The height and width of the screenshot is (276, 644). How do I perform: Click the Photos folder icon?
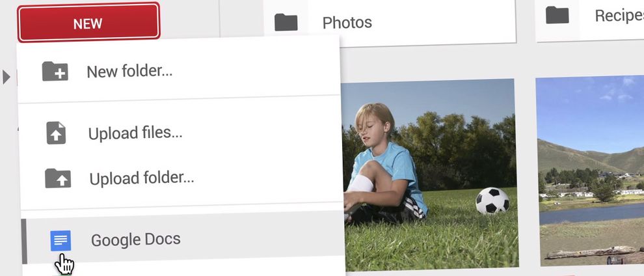click(286, 22)
